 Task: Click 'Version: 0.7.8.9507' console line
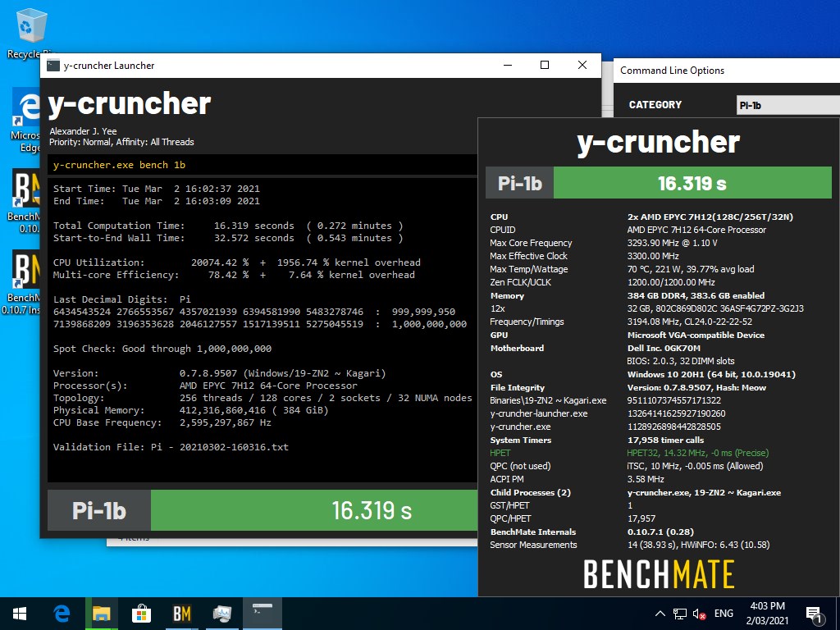pyautogui.click(x=220, y=373)
